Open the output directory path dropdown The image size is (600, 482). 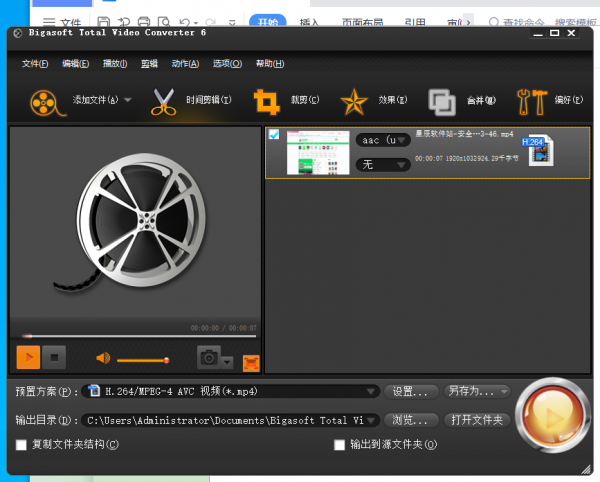coord(230,420)
